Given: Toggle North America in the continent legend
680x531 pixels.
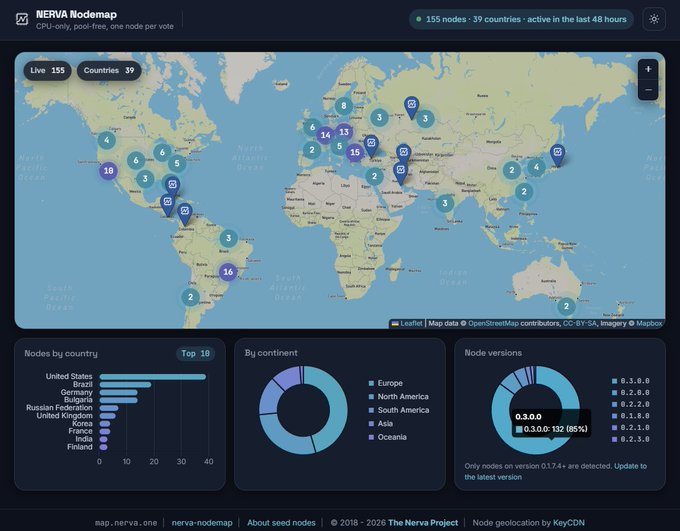Looking at the screenshot, I should (x=399, y=397).
